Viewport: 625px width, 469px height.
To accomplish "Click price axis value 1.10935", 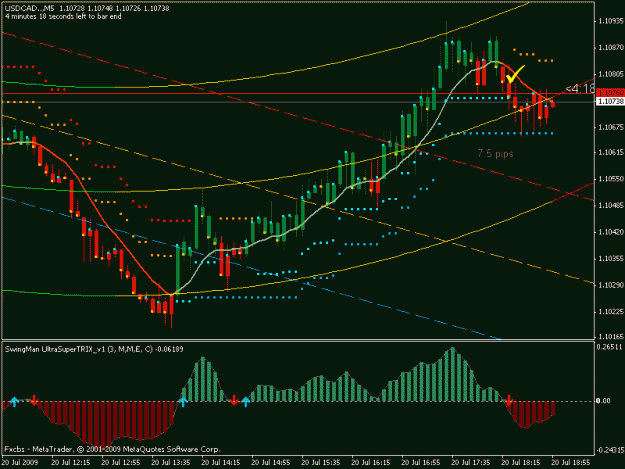I will [x=611, y=21].
